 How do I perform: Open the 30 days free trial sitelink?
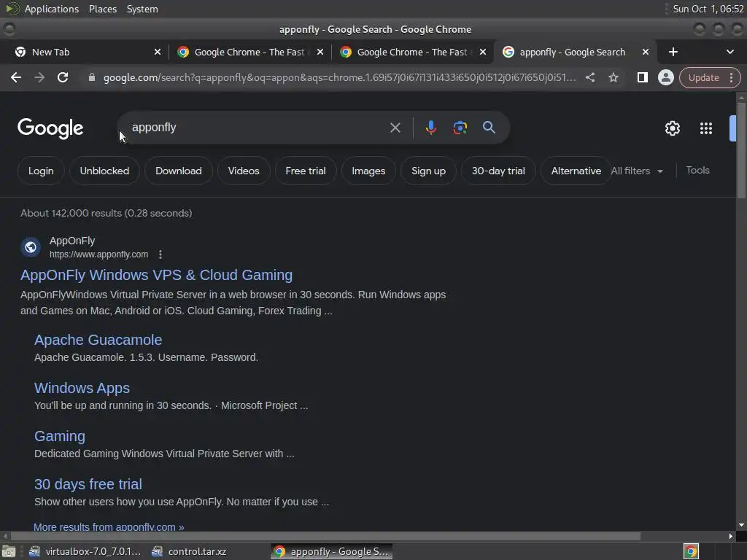click(88, 484)
